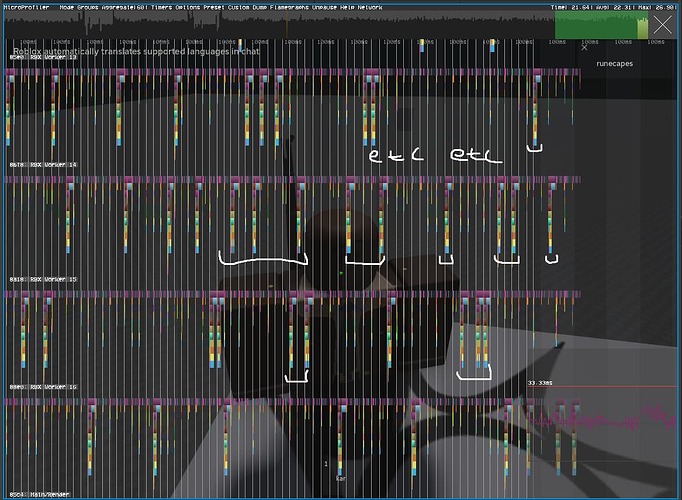Open the Custom menu
The width and height of the screenshot is (682, 500).
click(x=239, y=7)
